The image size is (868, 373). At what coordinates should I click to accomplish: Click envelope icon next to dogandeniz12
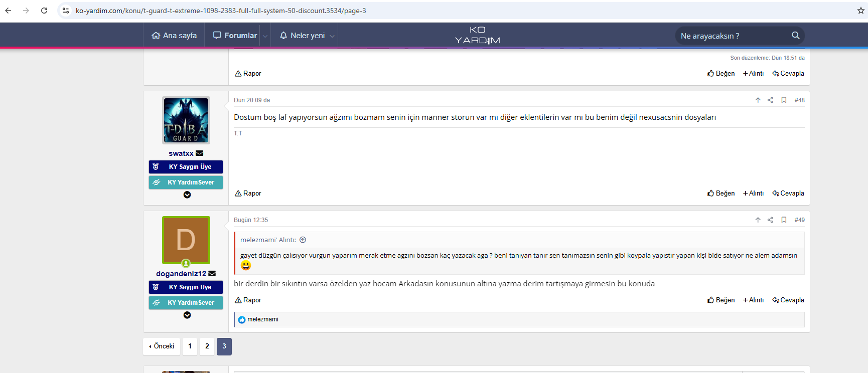click(212, 274)
